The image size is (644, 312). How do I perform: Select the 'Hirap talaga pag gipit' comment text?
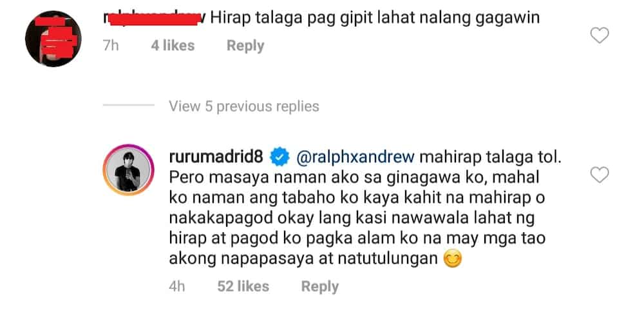click(375, 19)
